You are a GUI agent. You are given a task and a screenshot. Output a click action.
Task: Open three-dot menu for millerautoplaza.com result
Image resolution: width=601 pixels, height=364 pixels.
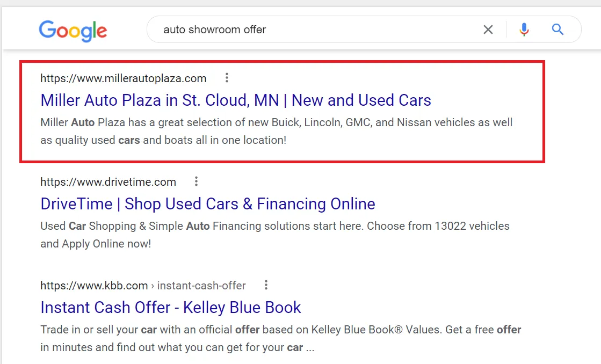click(227, 78)
